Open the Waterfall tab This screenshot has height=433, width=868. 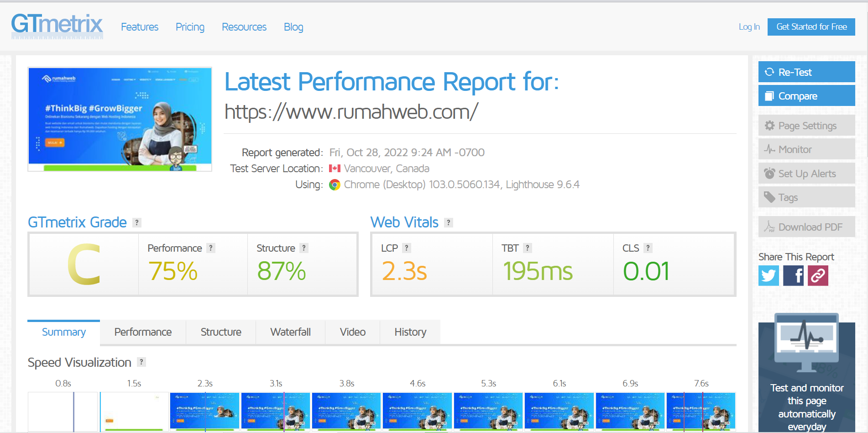[290, 332]
